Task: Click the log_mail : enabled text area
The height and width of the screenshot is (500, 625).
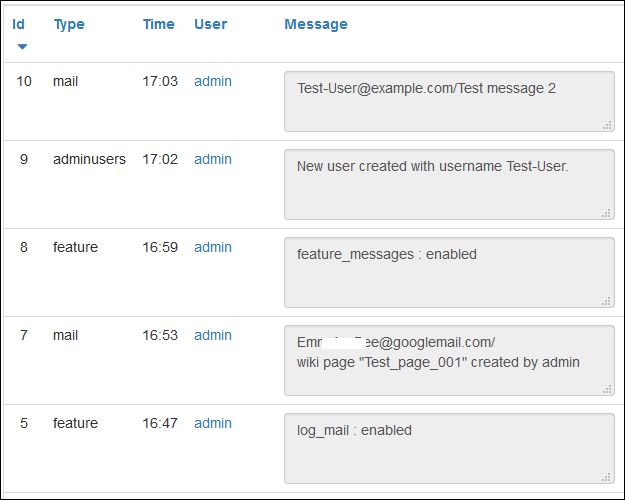Action: tap(449, 448)
